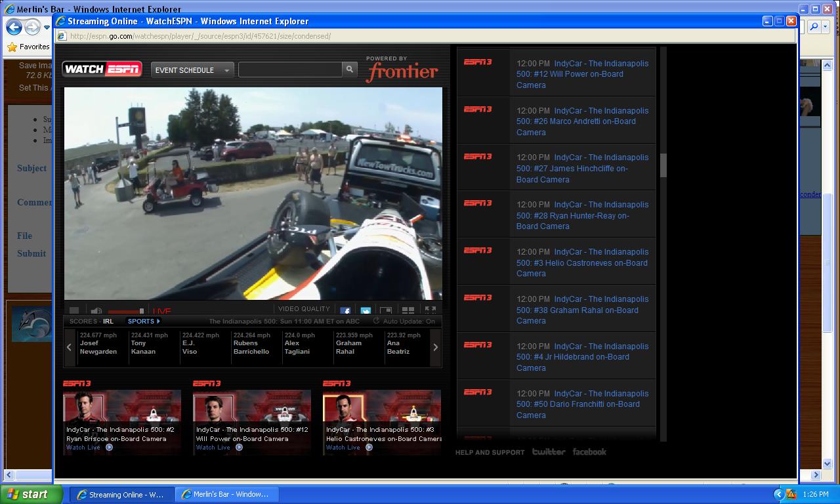The image size is (840, 504).
Task: Click Submit in the Merlin's Bar page
Action: point(31,253)
